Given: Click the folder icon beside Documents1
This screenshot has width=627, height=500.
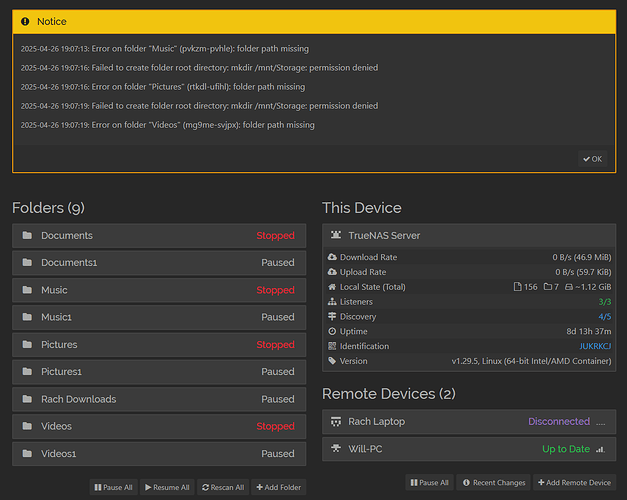Looking at the screenshot, I should [x=27, y=262].
